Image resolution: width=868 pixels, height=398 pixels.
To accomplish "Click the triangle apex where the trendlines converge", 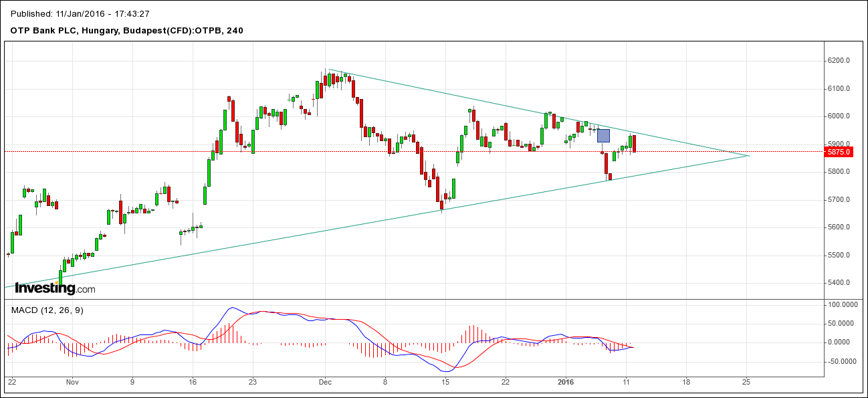I will click(749, 156).
